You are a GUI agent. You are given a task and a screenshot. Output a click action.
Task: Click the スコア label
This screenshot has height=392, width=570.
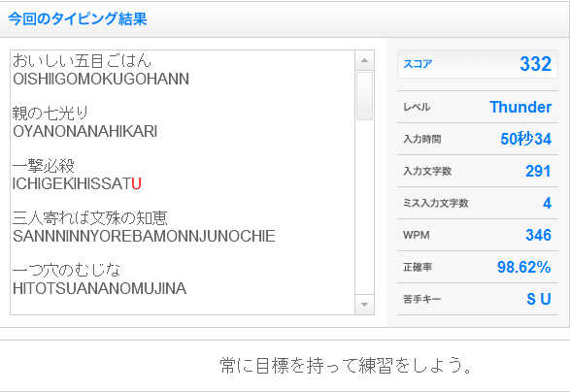tap(418, 64)
